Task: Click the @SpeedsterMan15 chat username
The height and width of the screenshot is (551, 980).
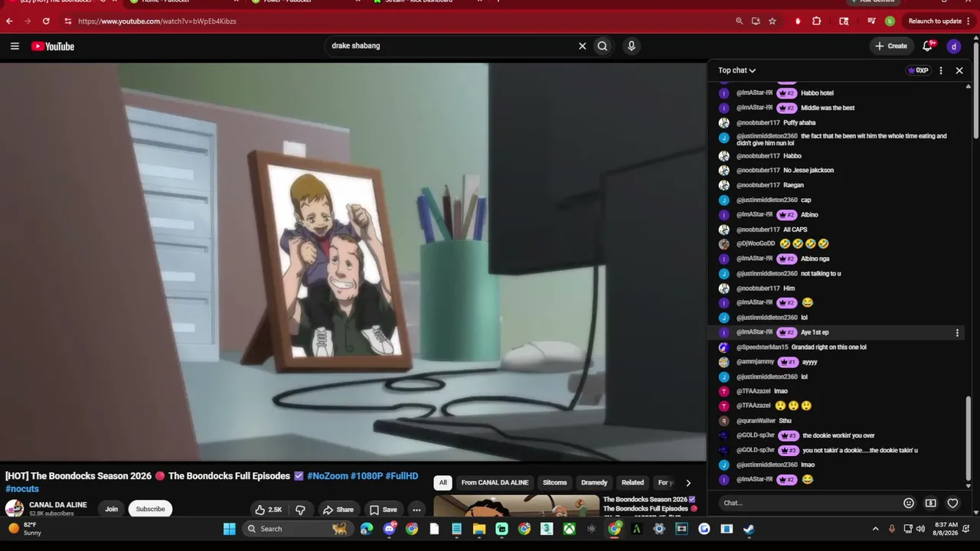Action: [762, 347]
